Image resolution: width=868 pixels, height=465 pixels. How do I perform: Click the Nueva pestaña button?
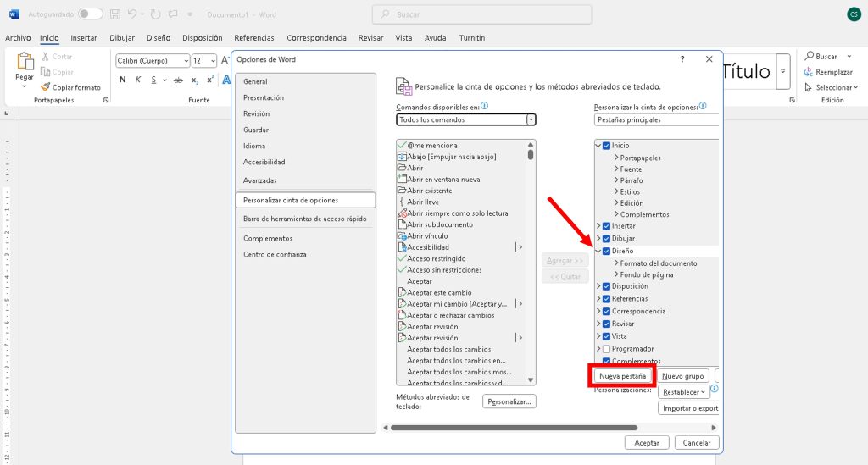[622, 375]
